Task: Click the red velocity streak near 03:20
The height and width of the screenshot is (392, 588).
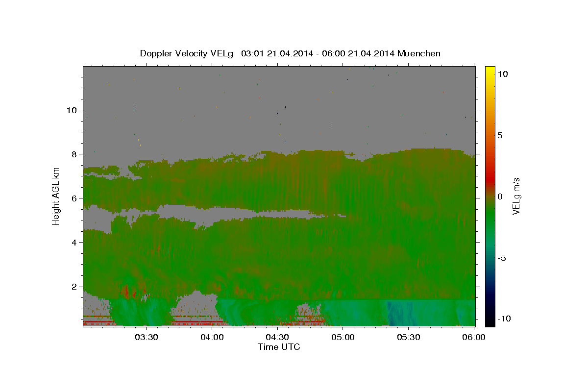Action: click(x=126, y=291)
